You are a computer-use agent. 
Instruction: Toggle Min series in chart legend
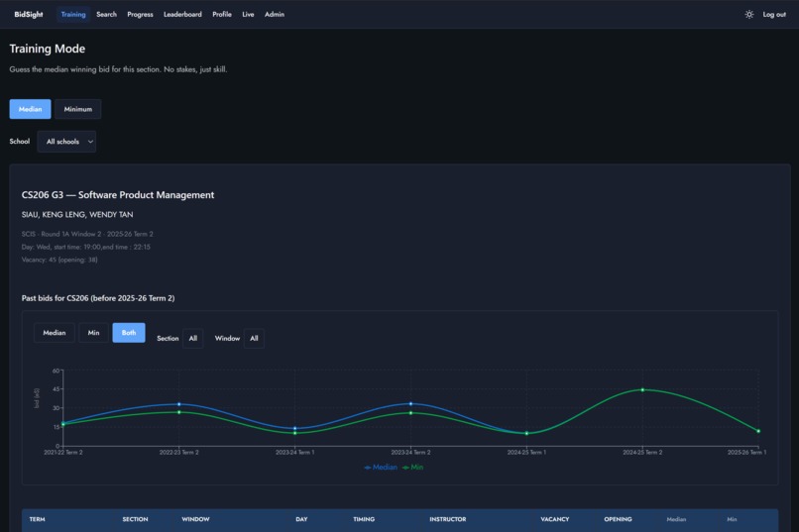412,467
